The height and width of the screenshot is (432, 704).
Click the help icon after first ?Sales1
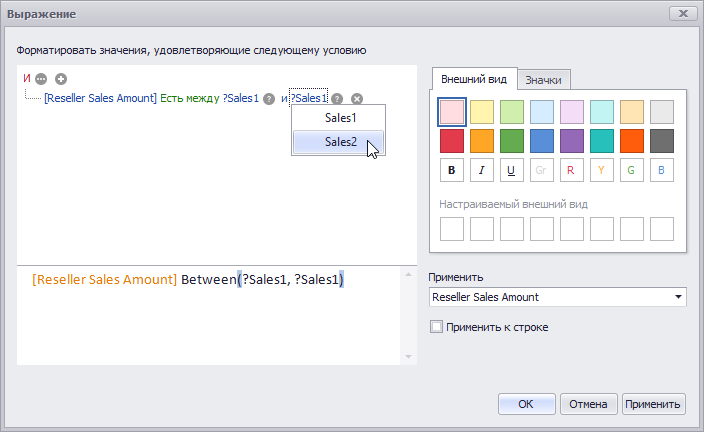tap(268, 99)
